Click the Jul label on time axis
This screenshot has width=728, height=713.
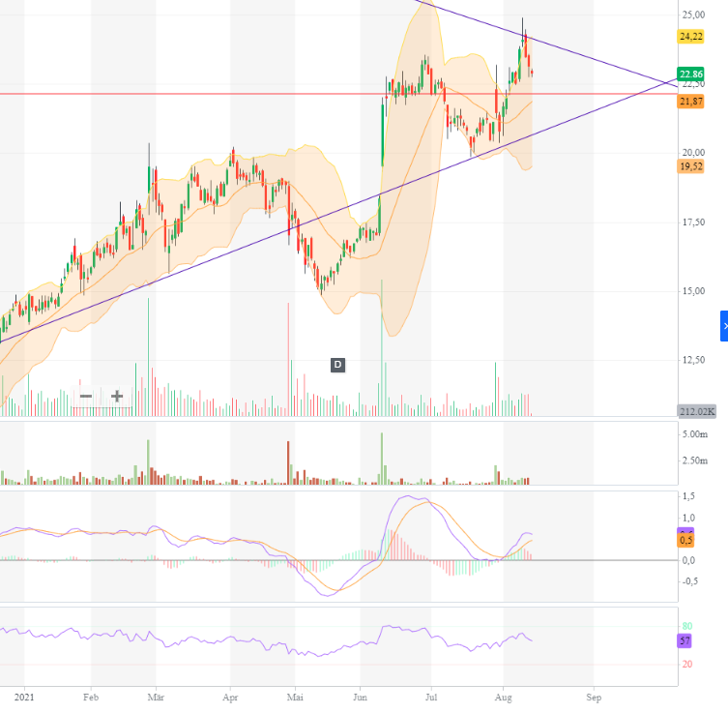431,698
